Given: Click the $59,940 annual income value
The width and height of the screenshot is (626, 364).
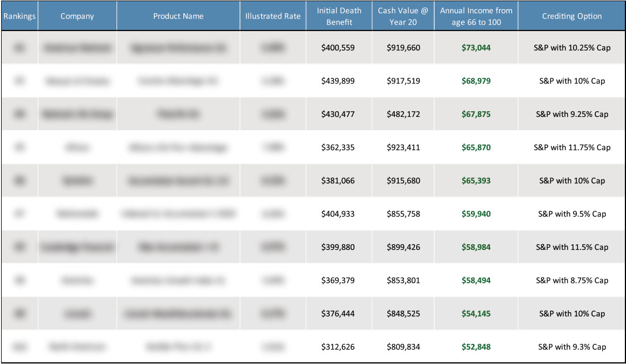Looking at the screenshot, I should [476, 213].
